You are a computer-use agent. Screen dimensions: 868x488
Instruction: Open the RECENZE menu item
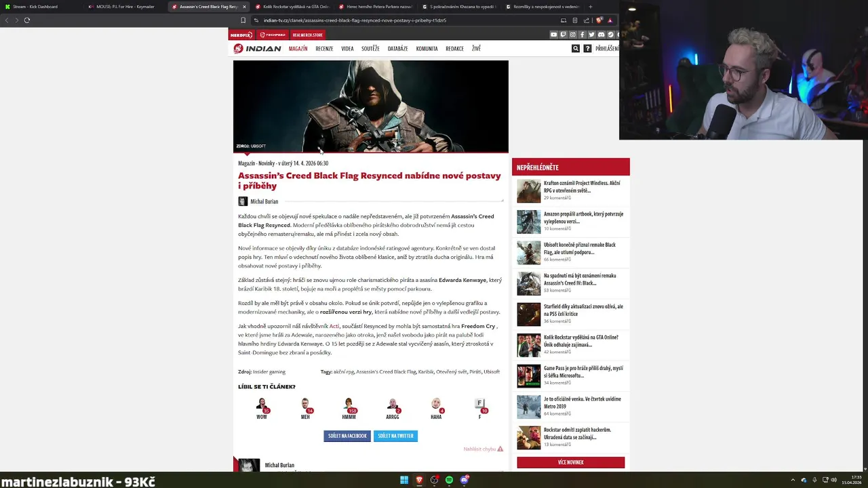(324, 49)
